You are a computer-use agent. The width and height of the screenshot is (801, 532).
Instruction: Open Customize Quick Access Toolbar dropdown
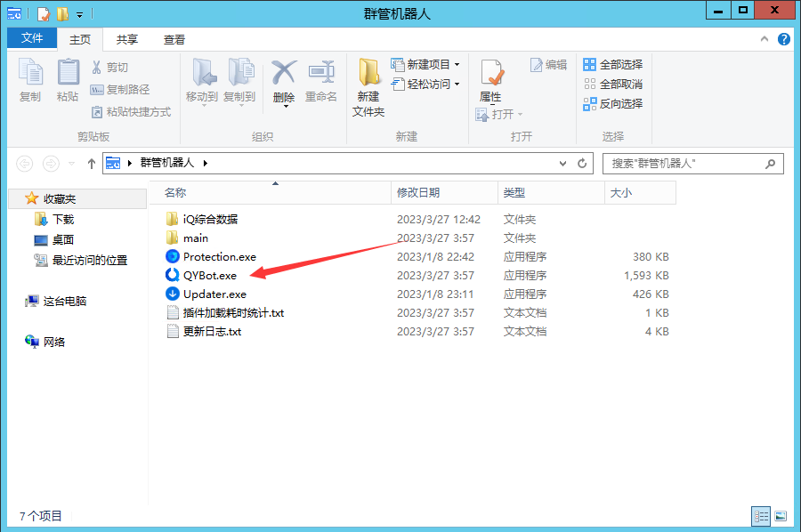point(80,15)
